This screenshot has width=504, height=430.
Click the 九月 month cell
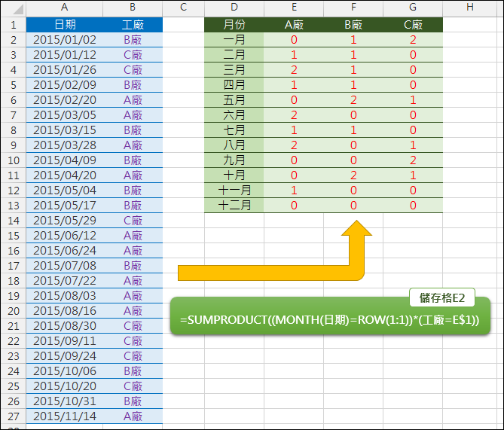[234, 160]
